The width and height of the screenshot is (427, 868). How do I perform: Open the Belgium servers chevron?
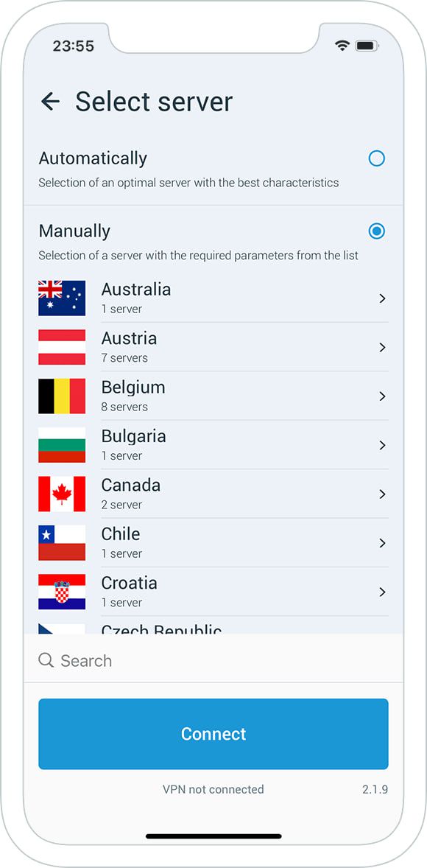click(382, 396)
